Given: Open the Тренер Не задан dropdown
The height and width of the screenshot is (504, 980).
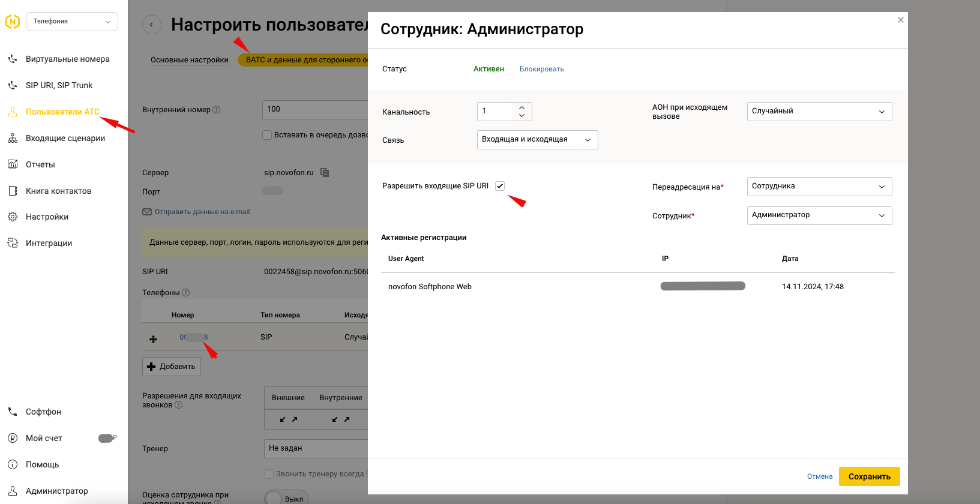Looking at the screenshot, I should click(316, 448).
